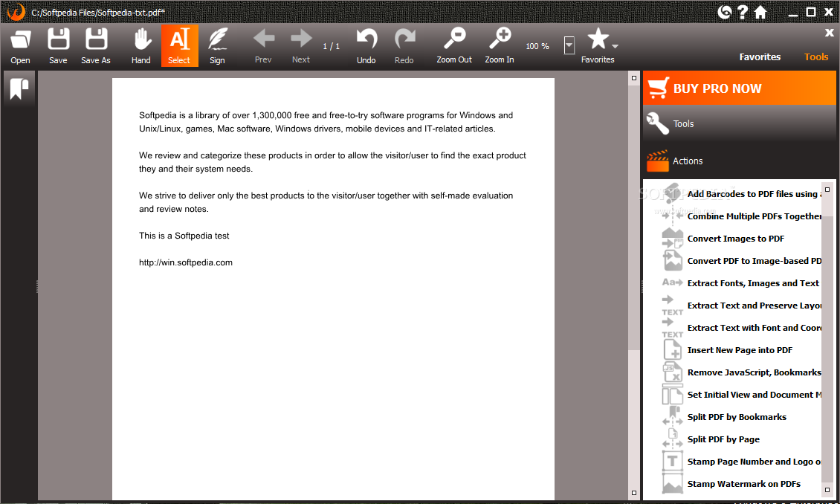This screenshot has height=504, width=840.
Task: Click the home icon in title bar
Action: (760, 12)
